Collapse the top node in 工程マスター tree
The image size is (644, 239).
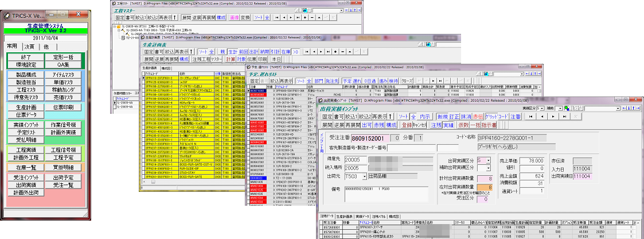click(x=114, y=26)
